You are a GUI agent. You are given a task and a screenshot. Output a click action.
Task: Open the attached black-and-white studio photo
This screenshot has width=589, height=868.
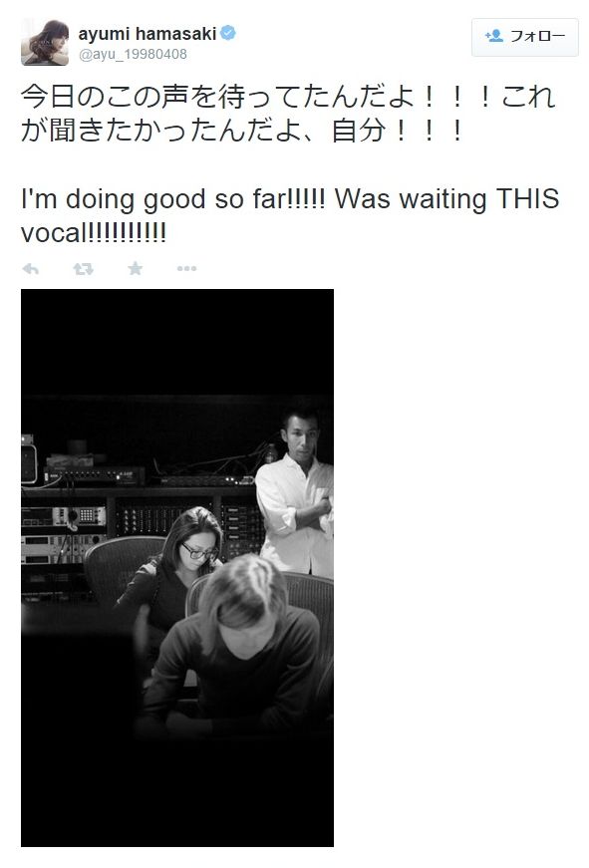tap(177, 567)
